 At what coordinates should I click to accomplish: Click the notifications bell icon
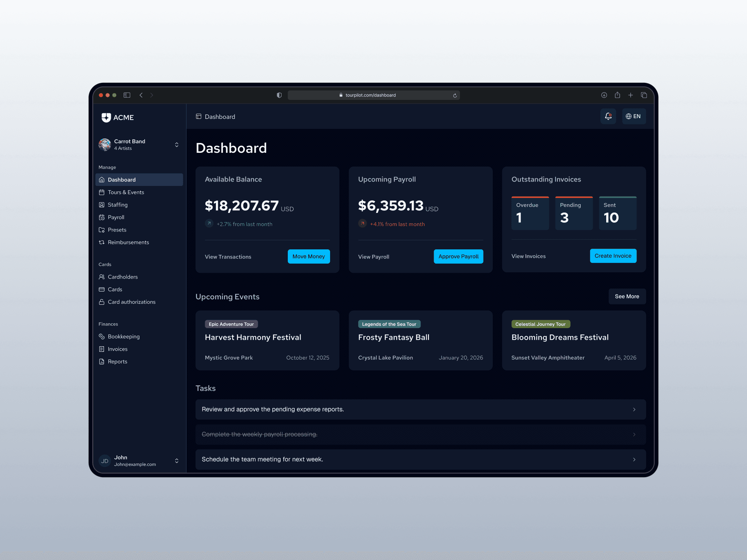[x=608, y=116]
